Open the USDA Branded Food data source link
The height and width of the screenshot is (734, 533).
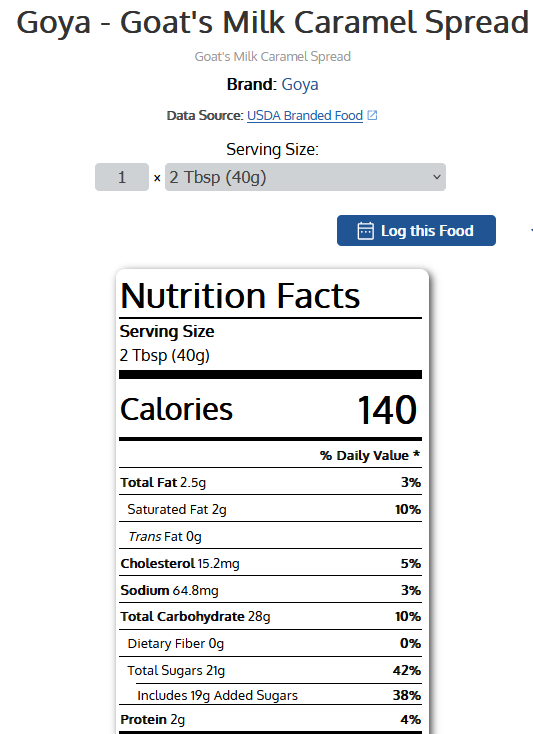coord(305,115)
